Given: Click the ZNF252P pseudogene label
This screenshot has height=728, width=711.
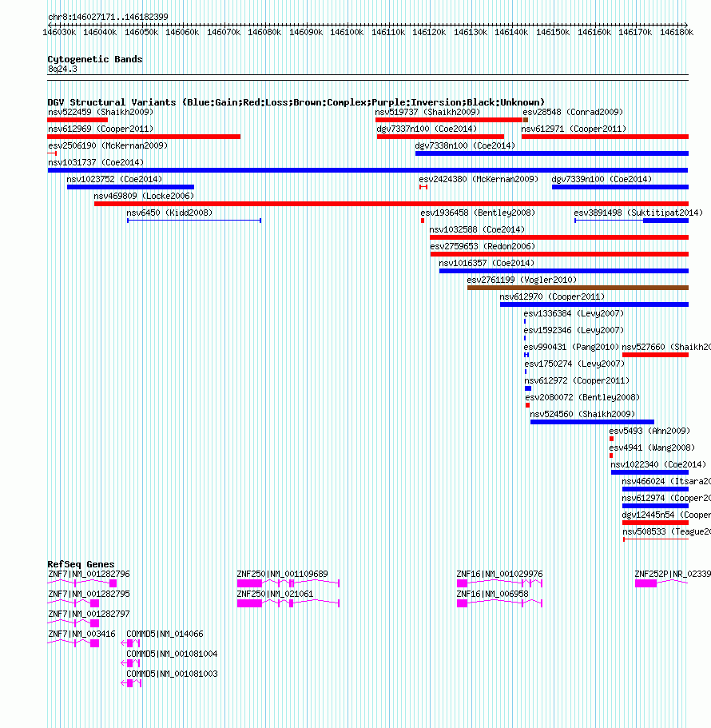Looking at the screenshot, I should (673, 575).
